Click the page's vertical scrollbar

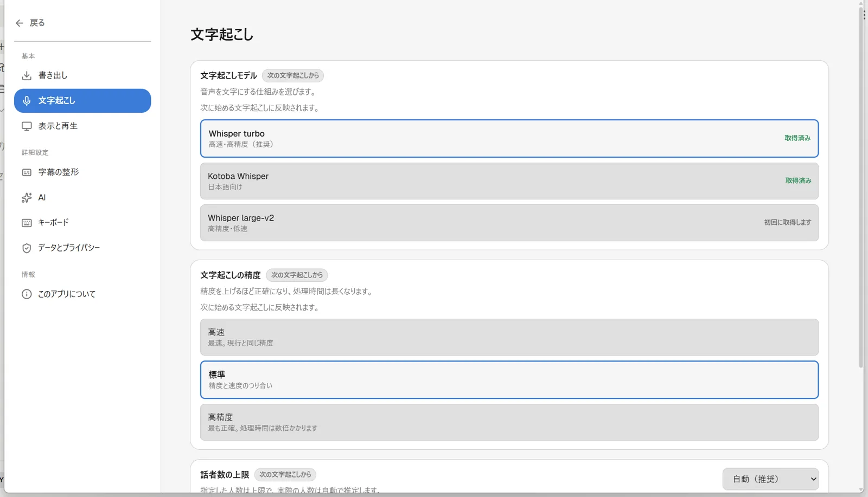coord(861,187)
